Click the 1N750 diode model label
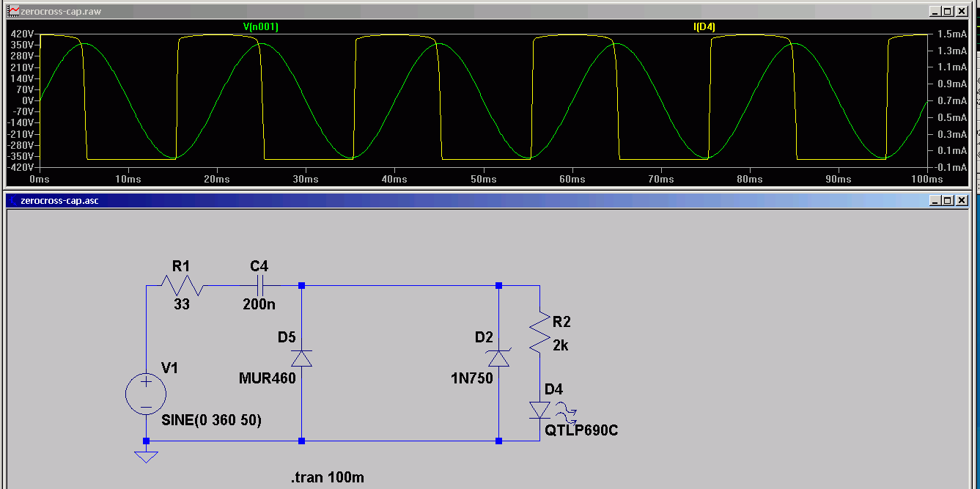The width and height of the screenshot is (980, 489). point(472,379)
